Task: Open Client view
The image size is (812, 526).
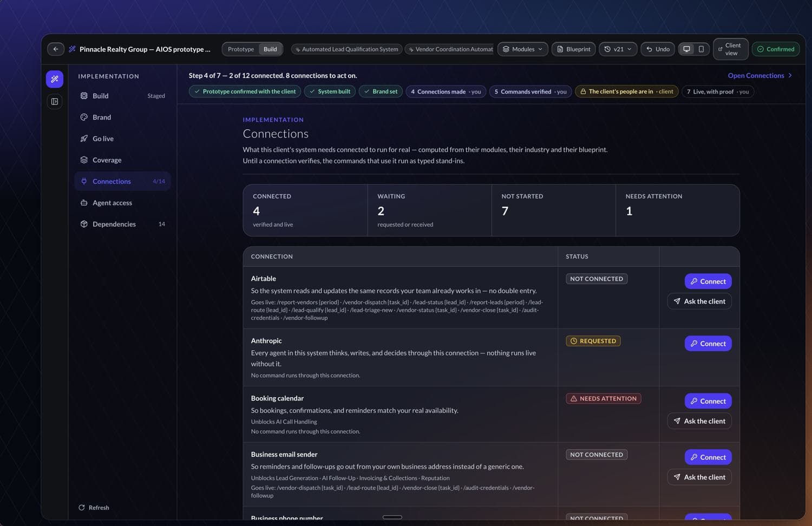Action: (730, 49)
